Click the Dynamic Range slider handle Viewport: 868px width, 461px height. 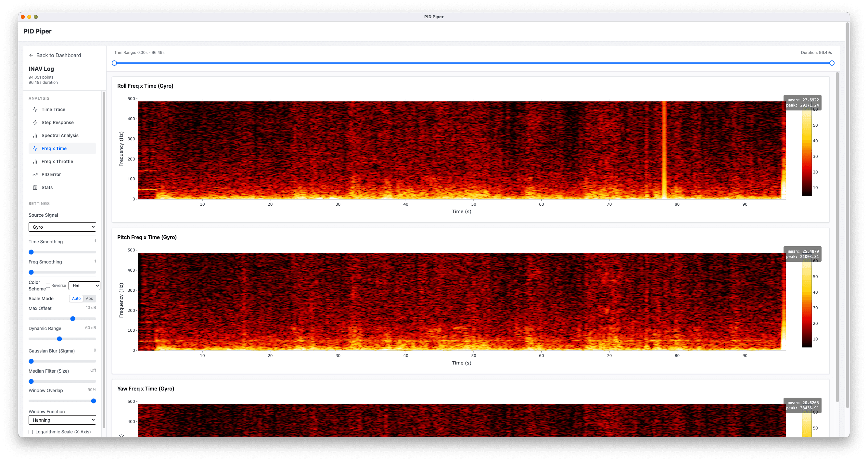pyautogui.click(x=59, y=339)
